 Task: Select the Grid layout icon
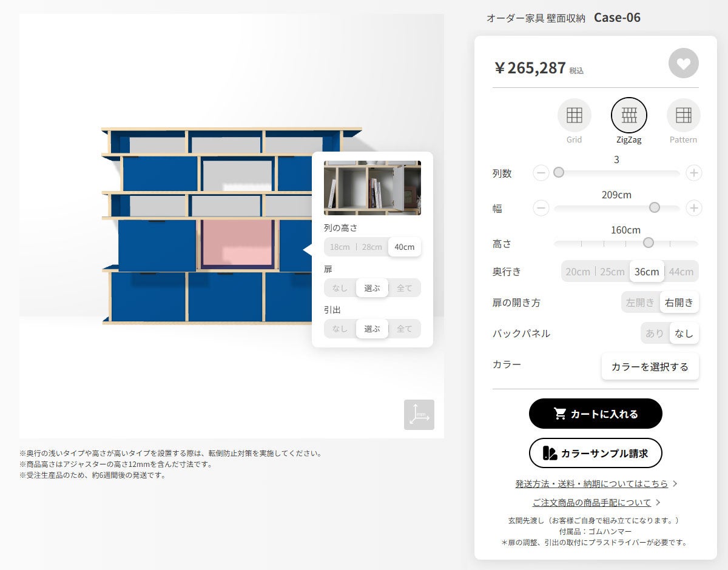coord(574,115)
